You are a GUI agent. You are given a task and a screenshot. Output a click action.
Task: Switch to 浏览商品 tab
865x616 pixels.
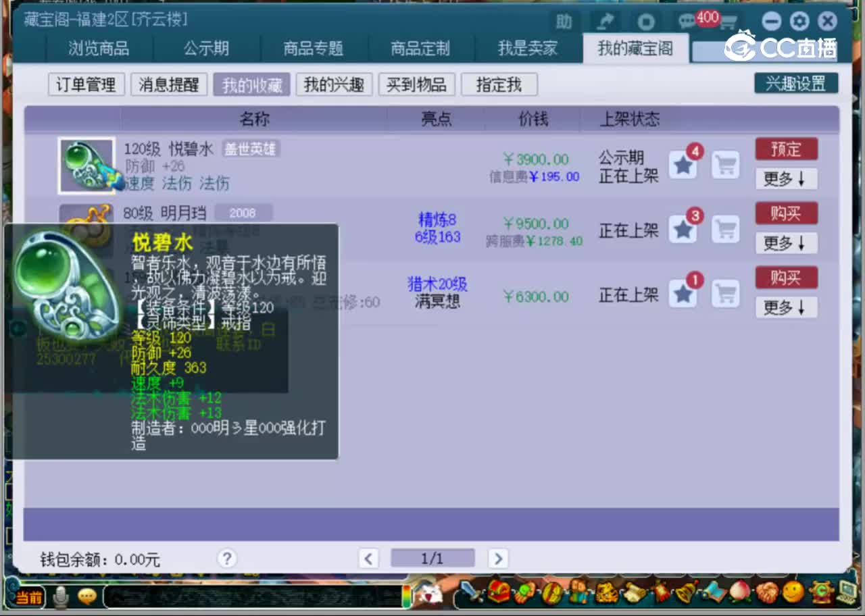(x=99, y=49)
